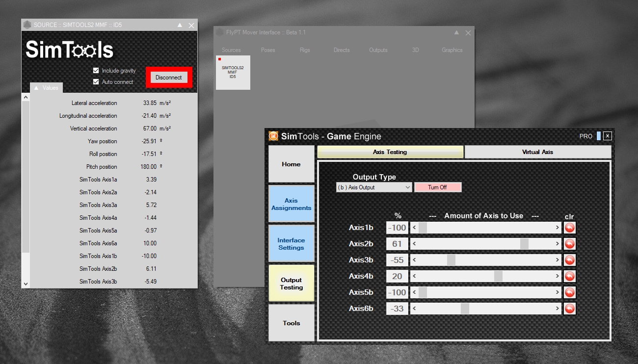Screen dimensions: 638x364
Task: Click the blue PRO indicator in Game Engine
Action: click(x=598, y=136)
